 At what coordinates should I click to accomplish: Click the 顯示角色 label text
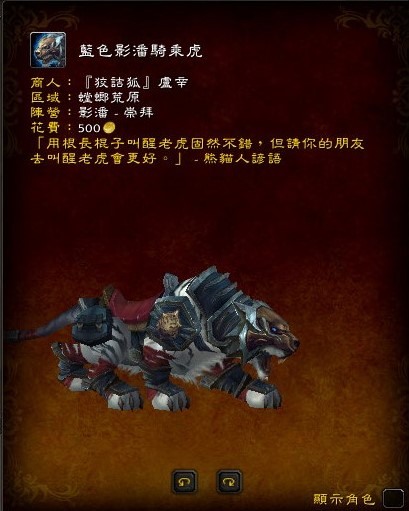coord(344,499)
